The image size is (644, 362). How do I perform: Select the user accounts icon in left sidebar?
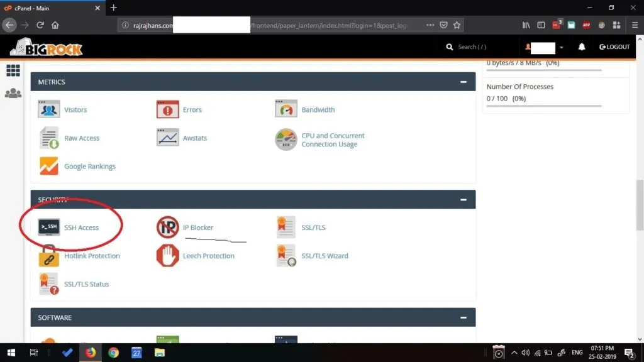pyautogui.click(x=13, y=91)
